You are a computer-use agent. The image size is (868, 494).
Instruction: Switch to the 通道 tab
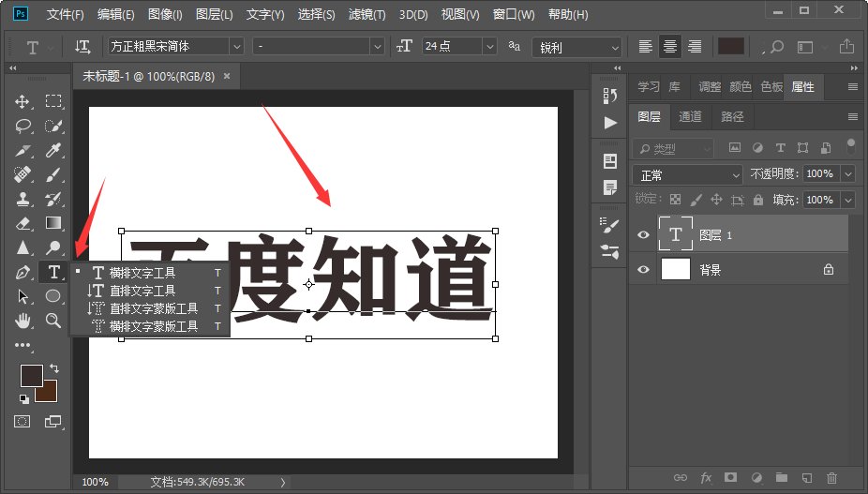690,116
